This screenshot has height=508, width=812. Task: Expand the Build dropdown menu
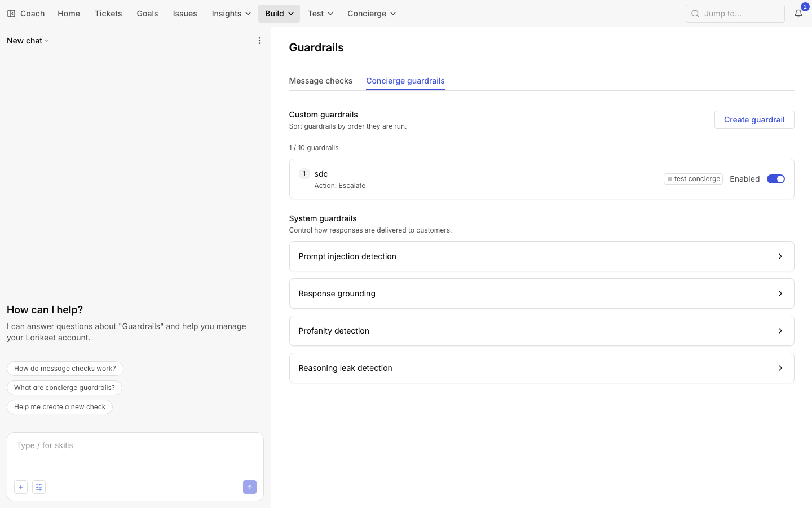(280, 14)
